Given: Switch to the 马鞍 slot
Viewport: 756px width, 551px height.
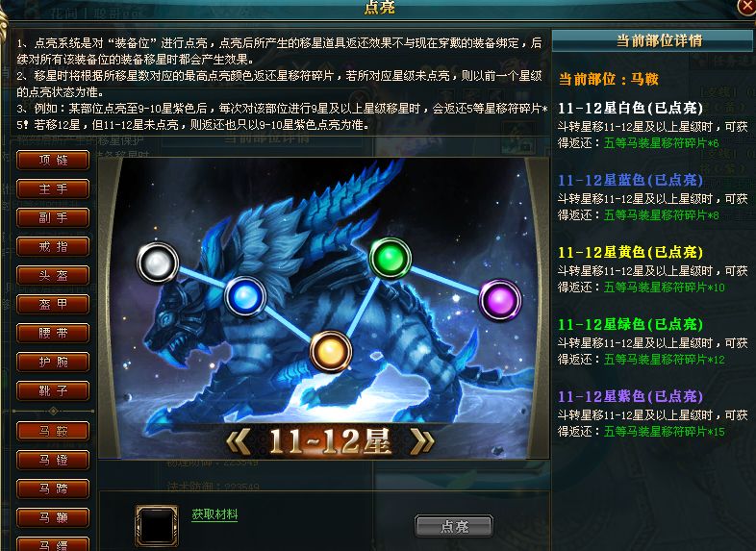Looking at the screenshot, I should pyautogui.click(x=53, y=431).
